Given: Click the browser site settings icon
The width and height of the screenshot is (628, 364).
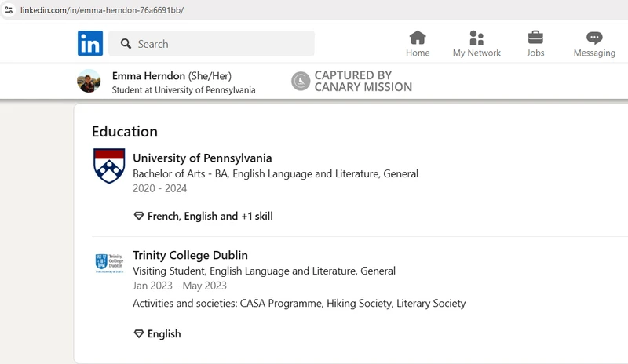Looking at the screenshot, I should 9,10.
